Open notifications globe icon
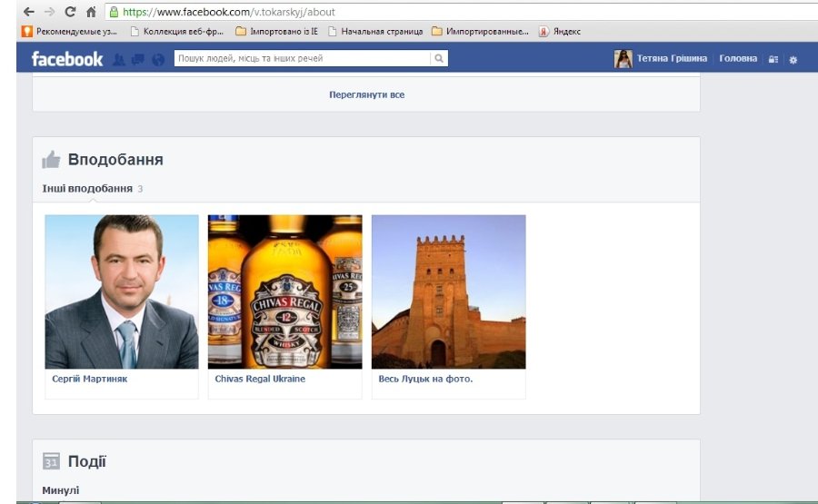 click(x=157, y=60)
